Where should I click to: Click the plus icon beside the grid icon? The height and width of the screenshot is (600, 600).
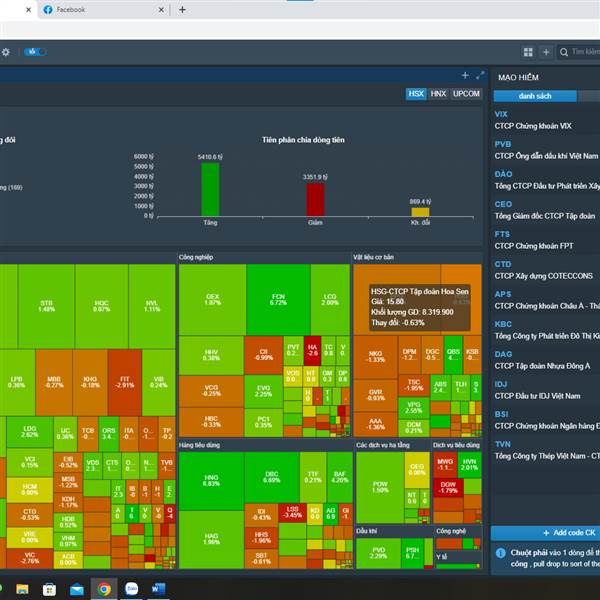pyautogui.click(x=546, y=52)
